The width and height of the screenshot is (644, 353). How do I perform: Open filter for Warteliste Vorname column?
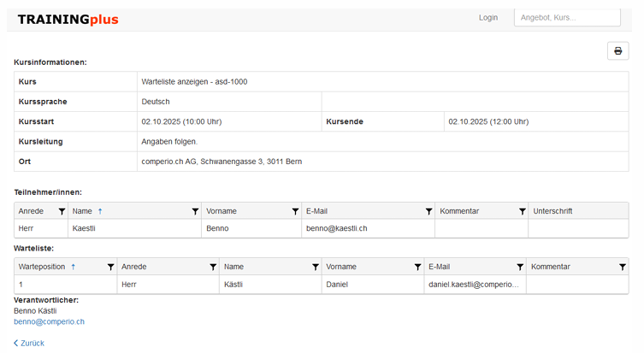pos(417,268)
